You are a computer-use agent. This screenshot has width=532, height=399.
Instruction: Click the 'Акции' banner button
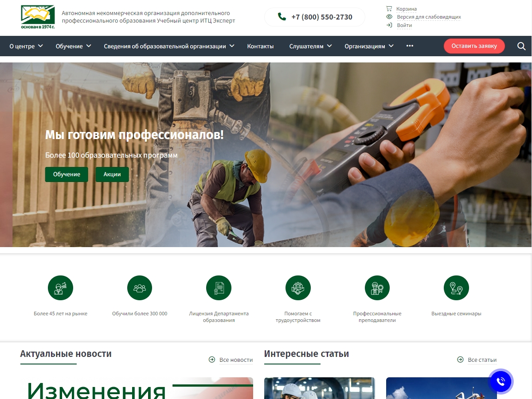112,174
